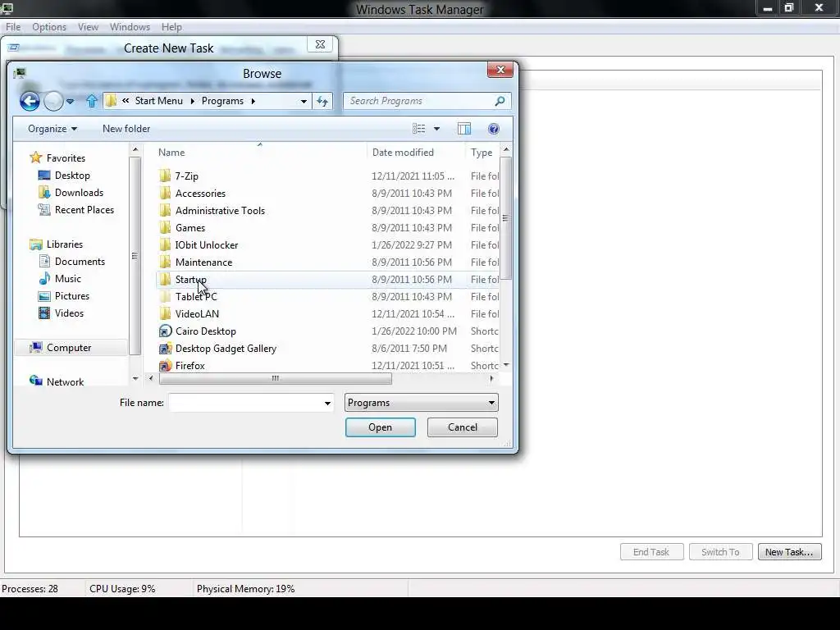Click New Task button in Task Manager
Viewport: 840px width, 630px height.
tap(789, 552)
